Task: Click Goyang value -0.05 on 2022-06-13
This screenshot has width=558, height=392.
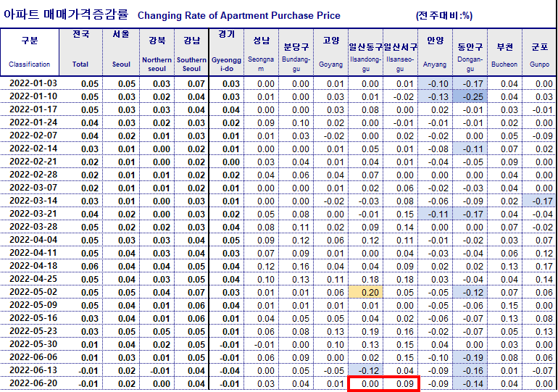Action: coord(331,370)
